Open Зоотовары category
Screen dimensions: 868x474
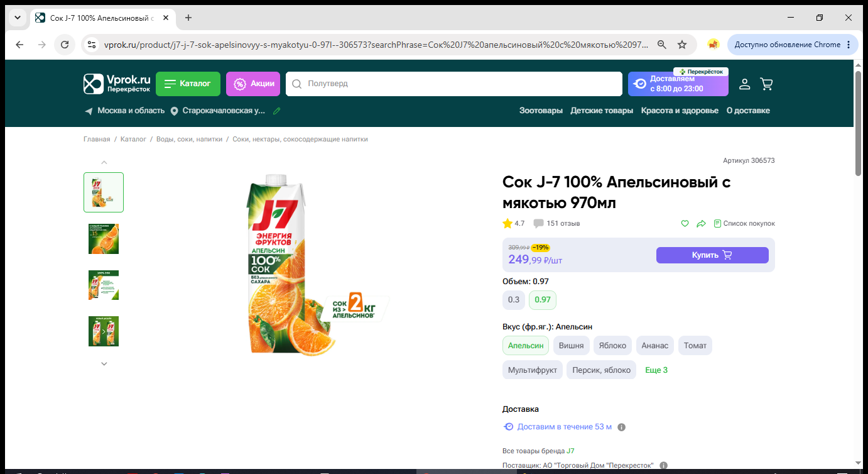coord(541,111)
